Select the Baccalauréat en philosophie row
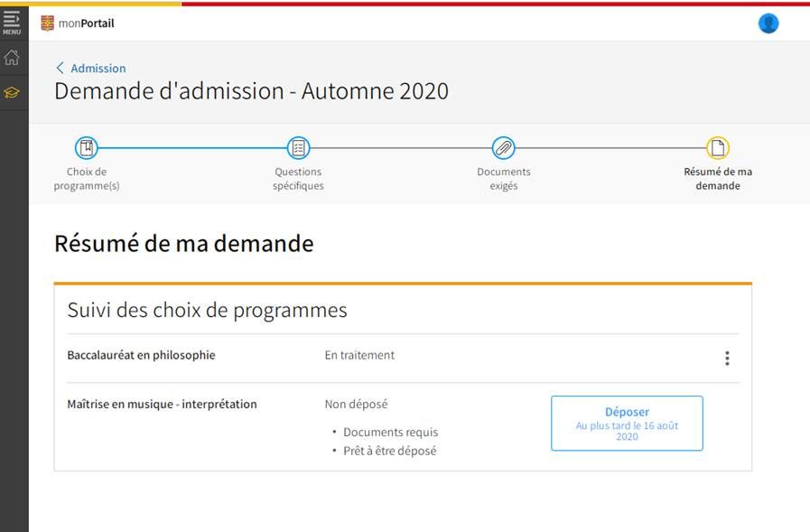This screenshot has width=810, height=532. [142, 356]
